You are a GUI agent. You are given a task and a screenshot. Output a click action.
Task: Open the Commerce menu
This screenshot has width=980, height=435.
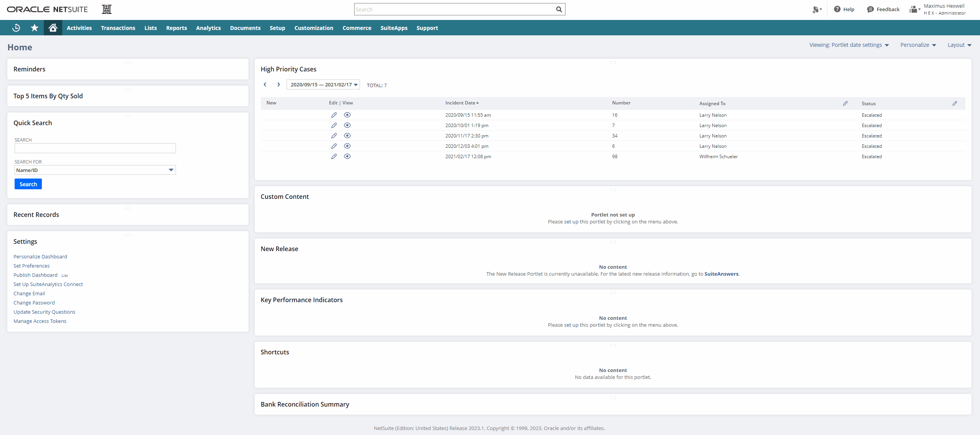357,28
